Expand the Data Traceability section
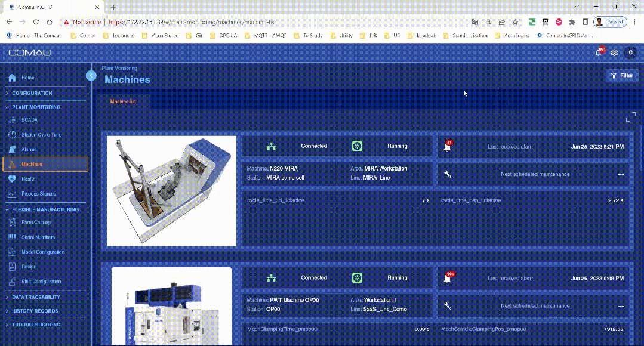644x346 pixels. point(36,296)
